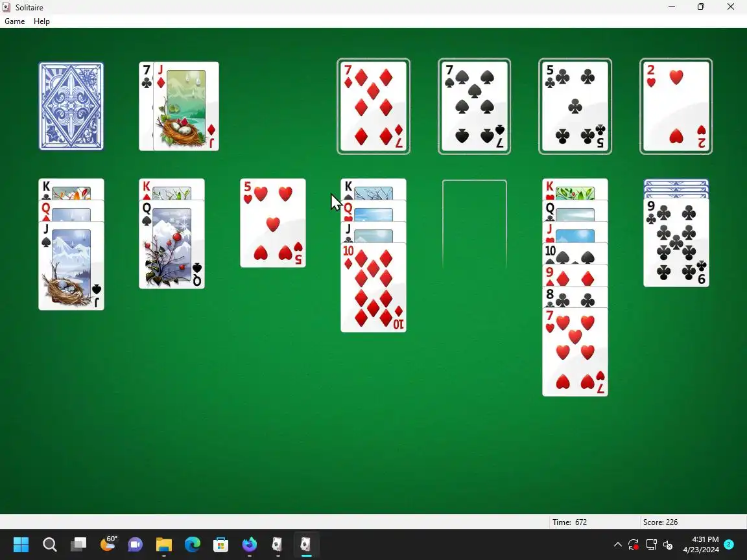Restore down the Solitaire window
The image size is (747, 560).
pos(701,7)
